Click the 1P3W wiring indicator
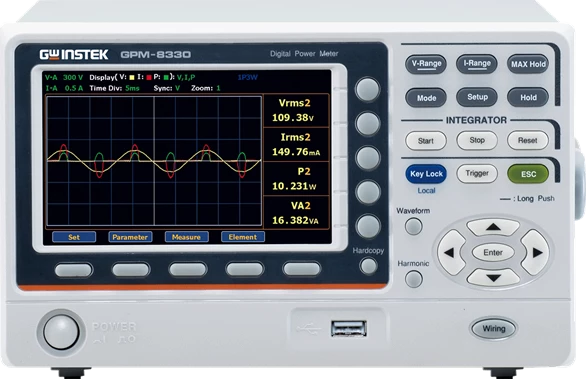 point(247,77)
